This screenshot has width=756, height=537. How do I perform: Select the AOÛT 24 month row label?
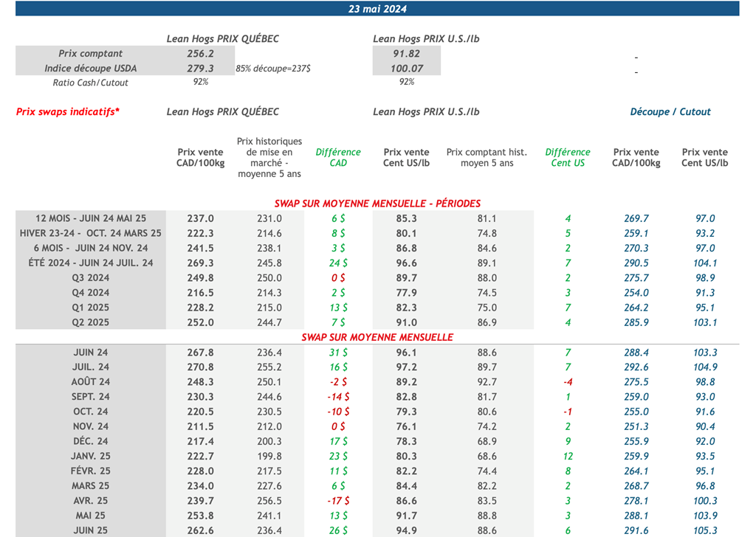(x=91, y=382)
